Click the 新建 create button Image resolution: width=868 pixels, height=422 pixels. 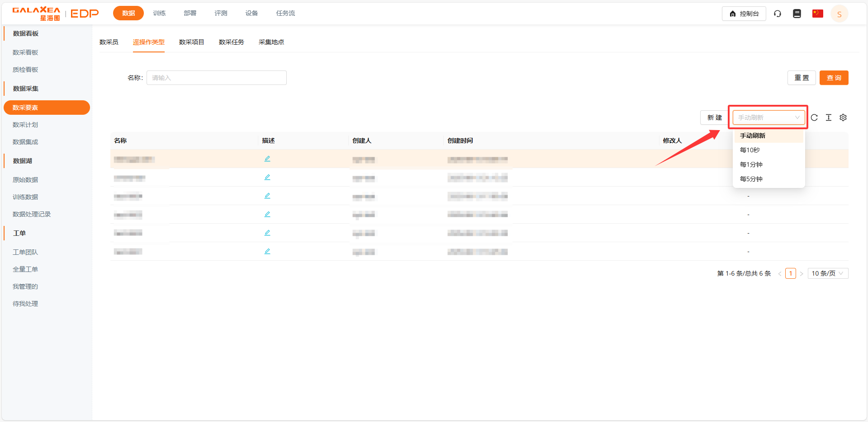[714, 117]
